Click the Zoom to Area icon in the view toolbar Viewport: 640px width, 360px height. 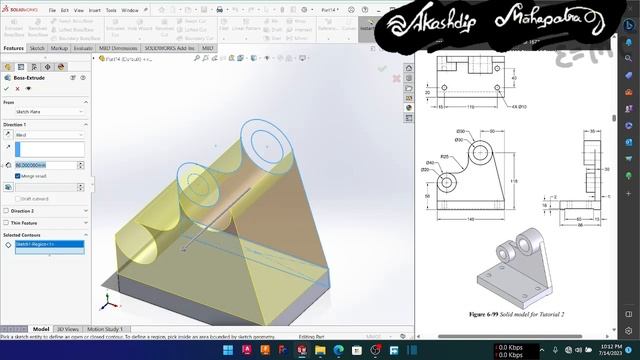pyautogui.click(x=205, y=58)
